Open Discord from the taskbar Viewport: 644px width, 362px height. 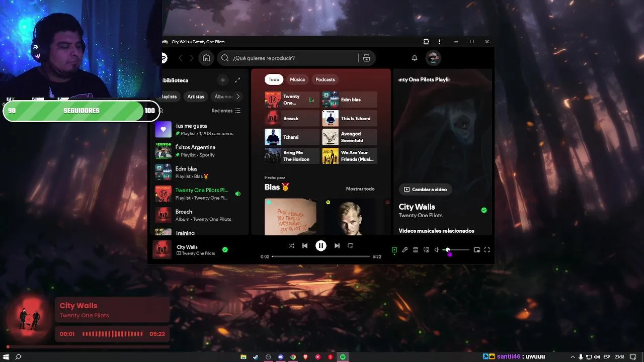pyautogui.click(x=281, y=357)
